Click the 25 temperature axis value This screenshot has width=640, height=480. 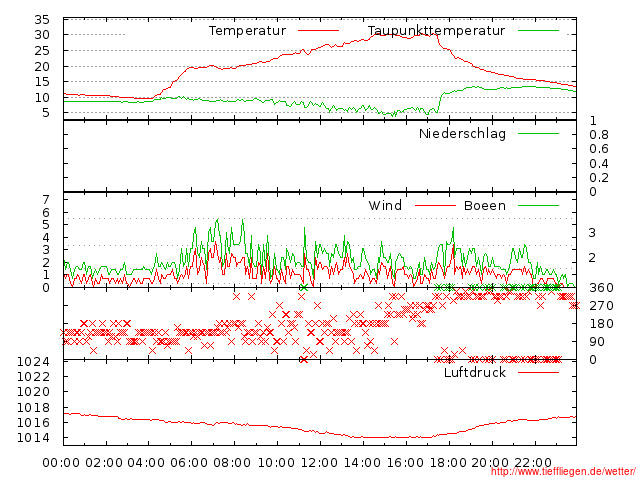click(42, 51)
